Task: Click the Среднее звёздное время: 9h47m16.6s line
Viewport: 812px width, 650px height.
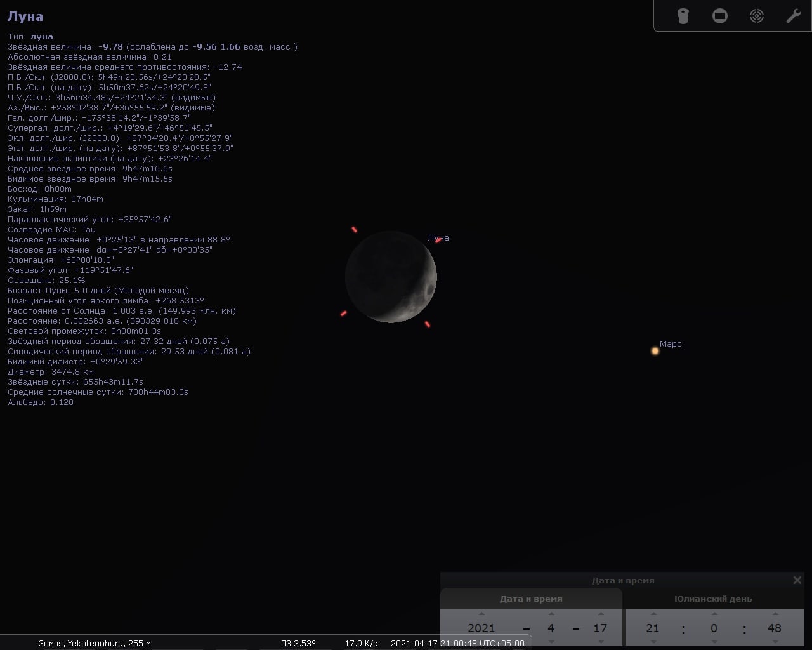Action: 90,168
